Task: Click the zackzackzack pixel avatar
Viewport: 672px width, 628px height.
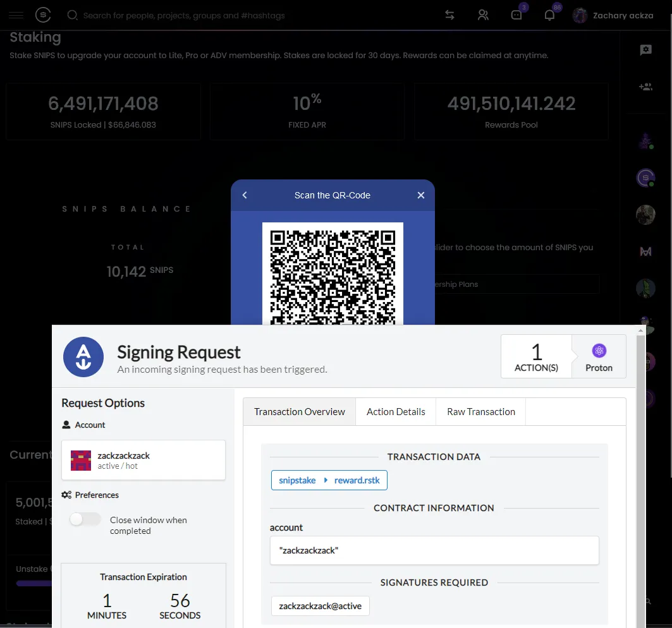Action: tap(81, 461)
